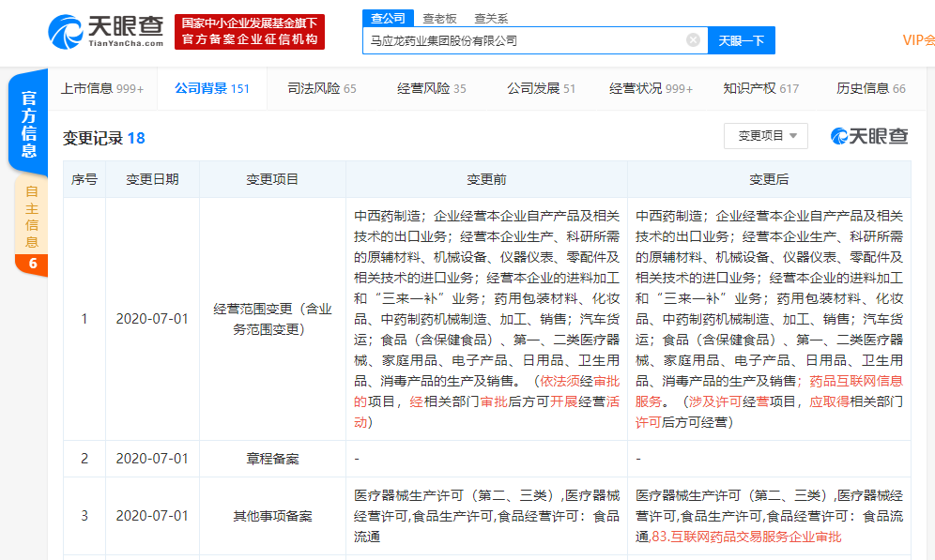
Task: Open the 司法风险 65 tab
Action: click(322, 89)
